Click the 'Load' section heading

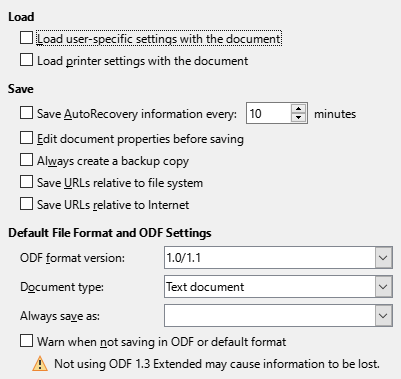pyautogui.click(x=21, y=17)
